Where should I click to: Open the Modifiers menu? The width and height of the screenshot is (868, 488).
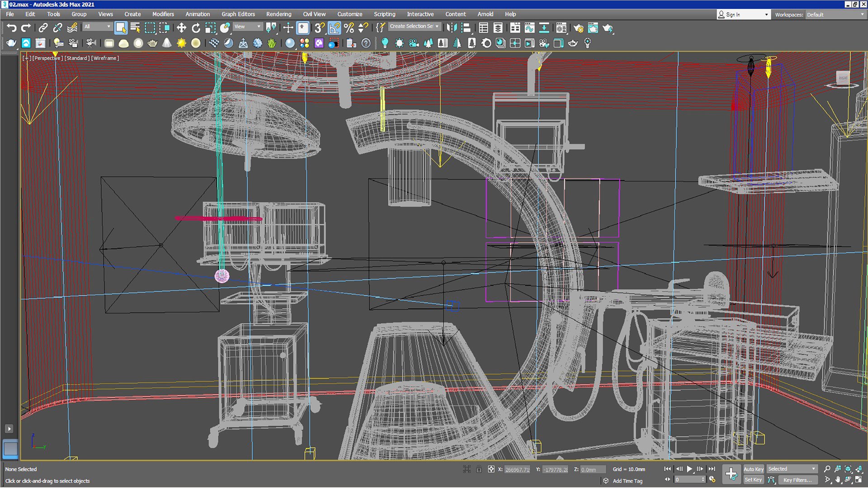point(163,14)
